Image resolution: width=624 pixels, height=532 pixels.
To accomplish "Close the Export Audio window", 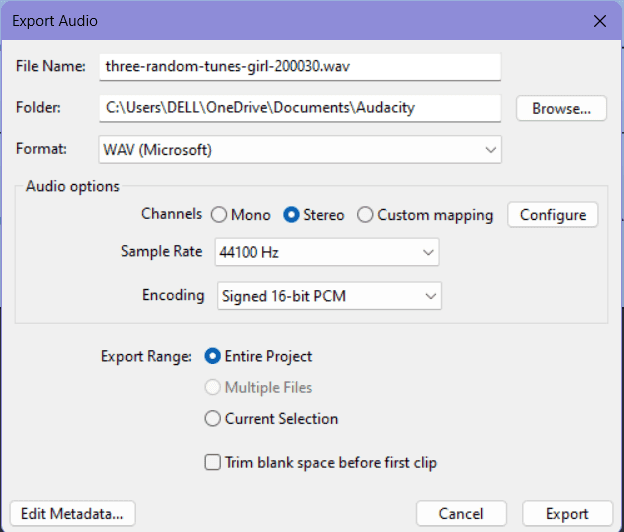I will coord(600,21).
